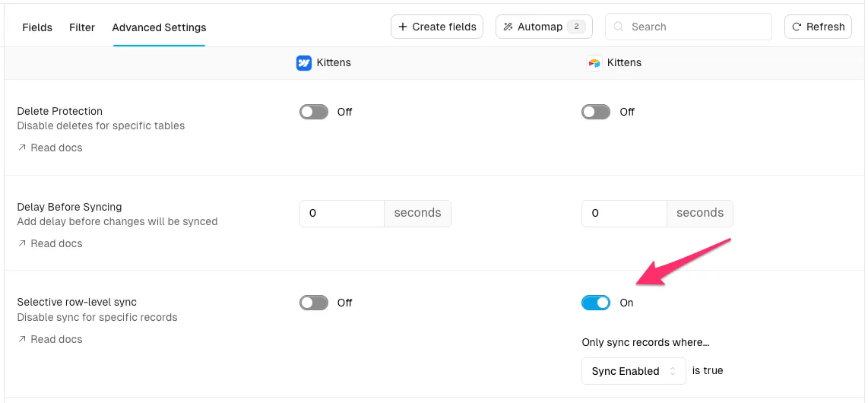The height and width of the screenshot is (403, 868).
Task: Click the seconds unit label for Airtable delay
Action: coord(700,213)
